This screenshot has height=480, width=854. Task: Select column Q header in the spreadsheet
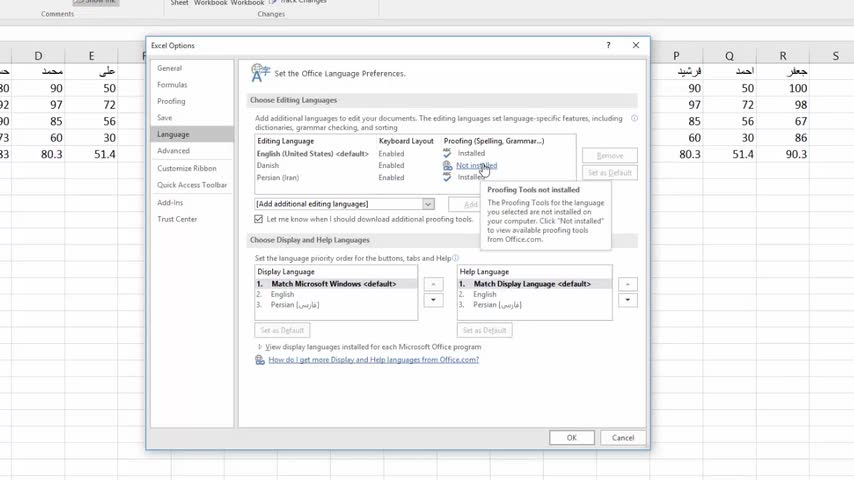click(x=729, y=56)
